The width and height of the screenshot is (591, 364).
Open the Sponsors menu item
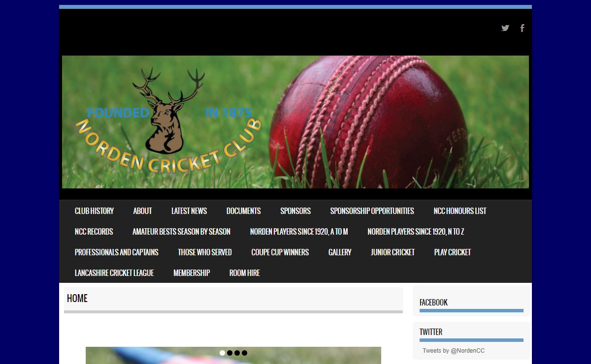coord(295,211)
